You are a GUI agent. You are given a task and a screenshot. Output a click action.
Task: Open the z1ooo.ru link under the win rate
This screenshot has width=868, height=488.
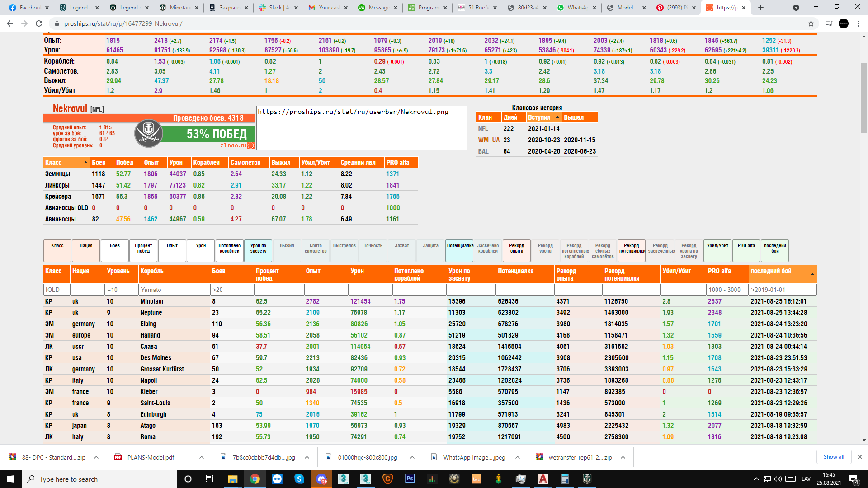point(233,145)
